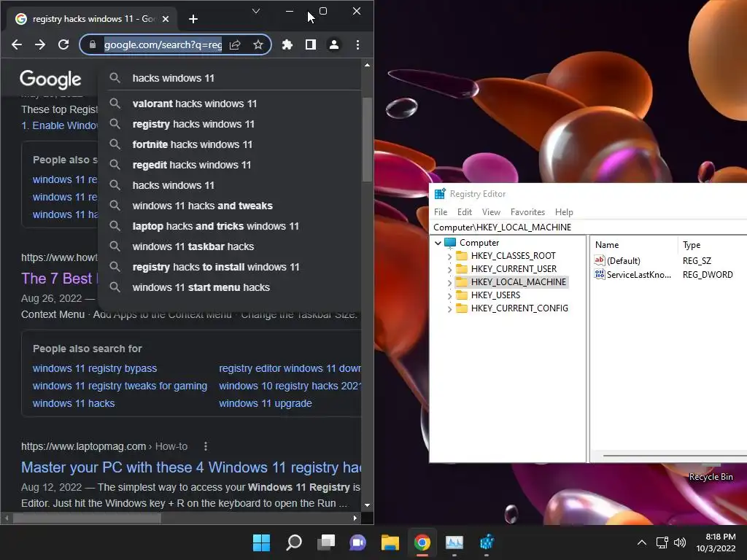Open the Favorites menu in Registry Editor
Viewport: 747px width, 560px height.
[527, 212]
